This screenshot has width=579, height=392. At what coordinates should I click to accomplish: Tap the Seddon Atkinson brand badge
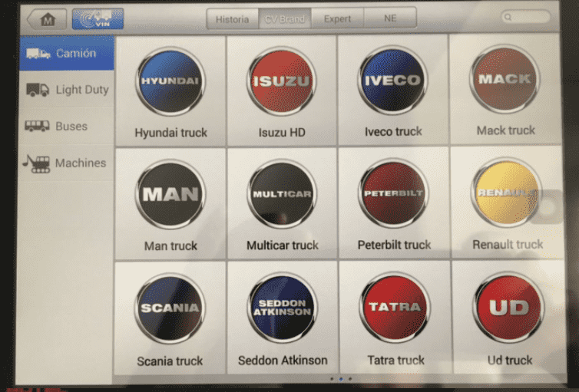[x=282, y=308]
